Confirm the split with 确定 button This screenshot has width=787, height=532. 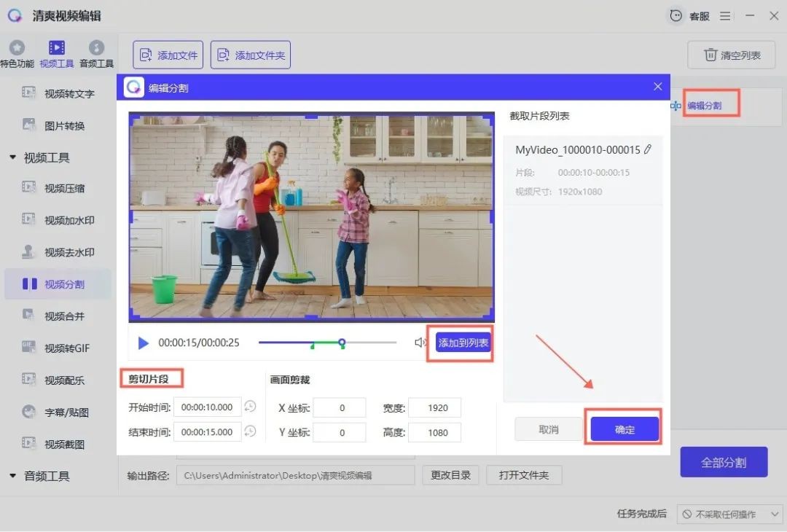pyautogui.click(x=624, y=429)
